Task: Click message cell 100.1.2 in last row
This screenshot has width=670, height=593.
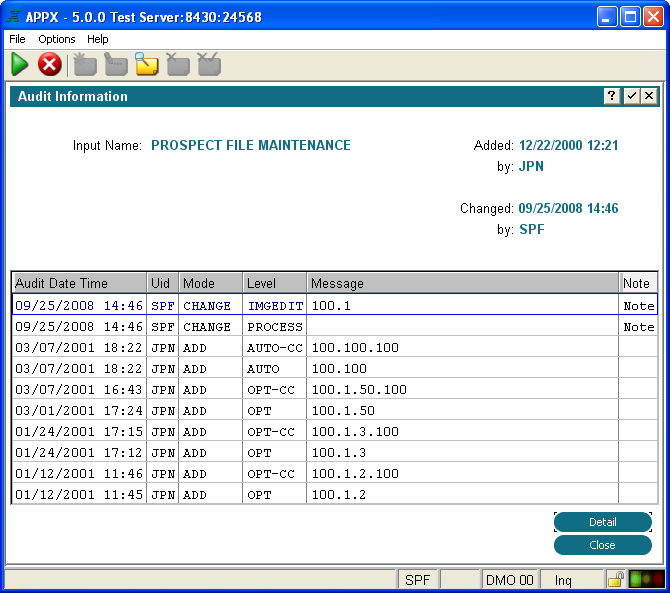Action: pos(463,494)
